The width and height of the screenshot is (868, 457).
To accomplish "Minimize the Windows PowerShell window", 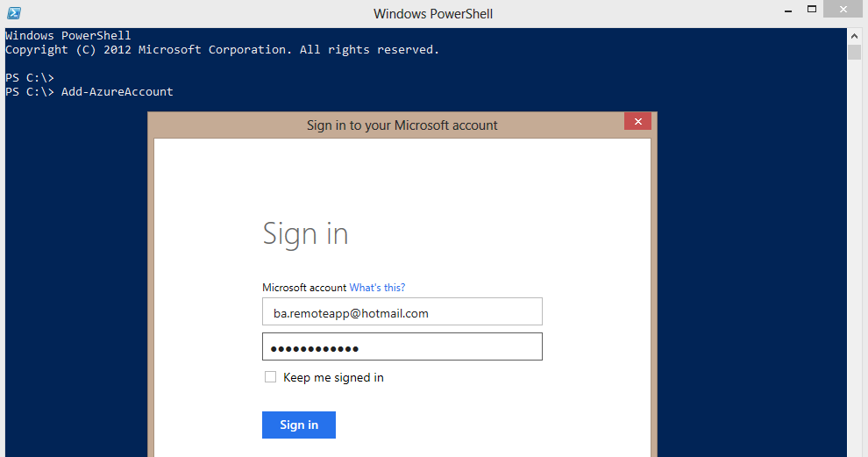I will 787,10.
